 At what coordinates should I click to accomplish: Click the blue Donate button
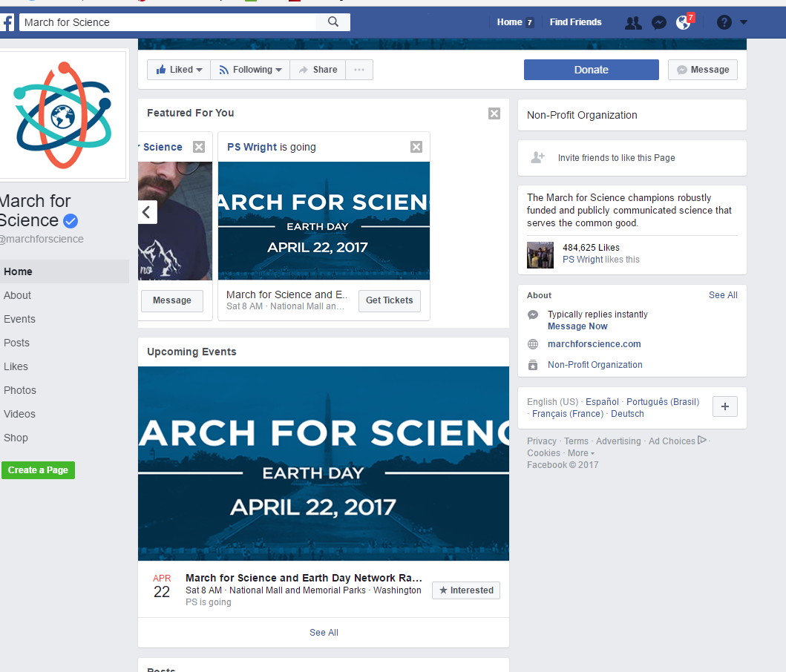click(591, 70)
